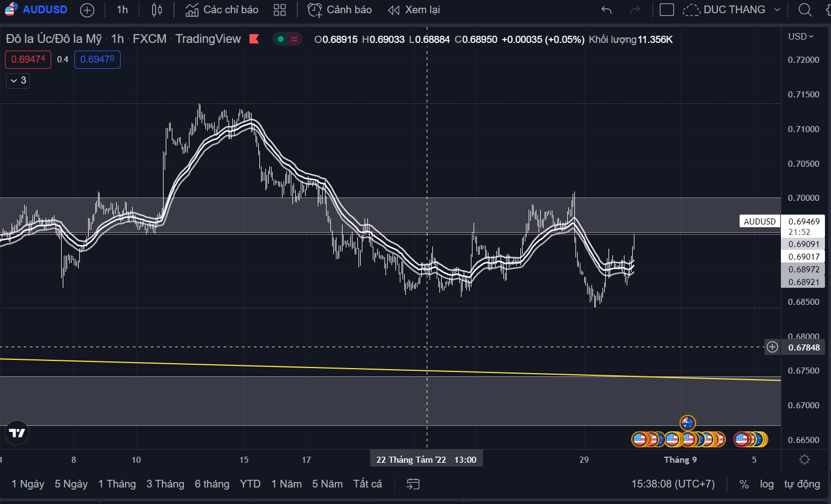This screenshot has width=831, height=504.
Task: Click the green market status dot
Action: pyautogui.click(x=281, y=39)
